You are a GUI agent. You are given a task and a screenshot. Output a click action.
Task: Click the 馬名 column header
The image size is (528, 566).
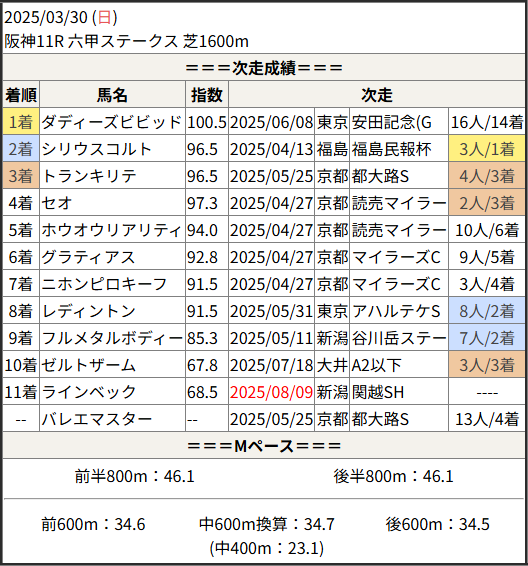(x=112, y=95)
